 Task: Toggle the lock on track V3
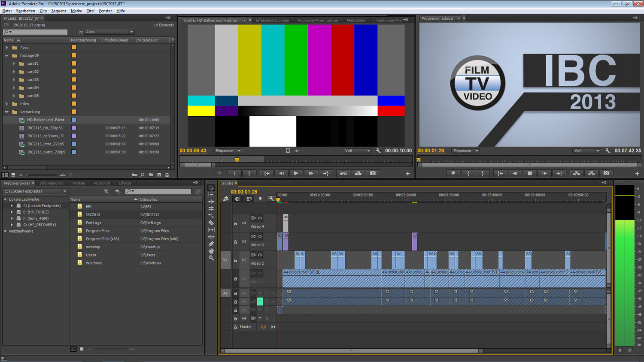tap(235, 242)
